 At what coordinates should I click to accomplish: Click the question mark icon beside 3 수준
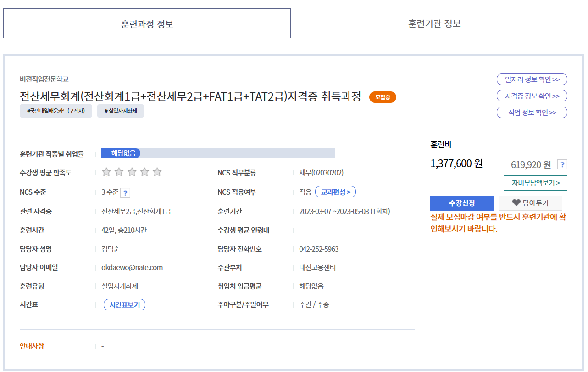coord(125,193)
